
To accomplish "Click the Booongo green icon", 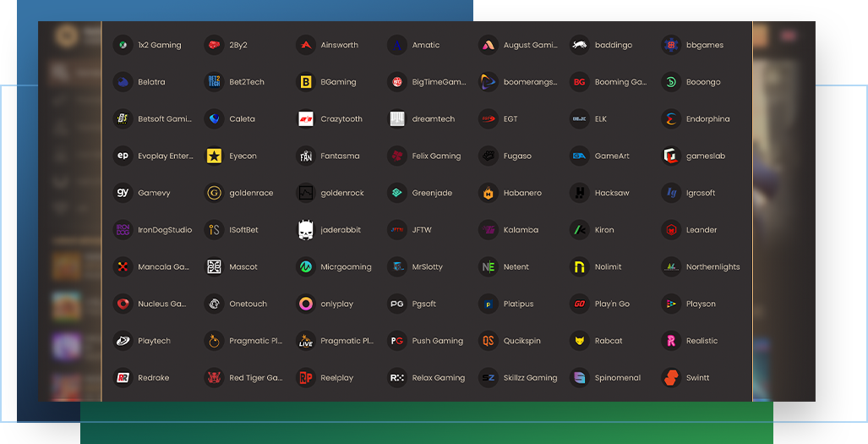I will [671, 82].
